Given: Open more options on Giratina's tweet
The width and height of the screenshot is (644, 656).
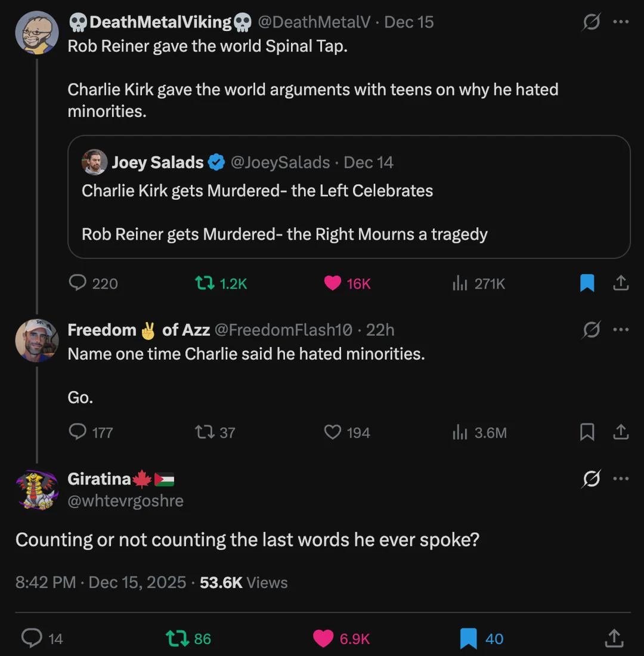Looking at the screenshot, I should pos(621,479).
